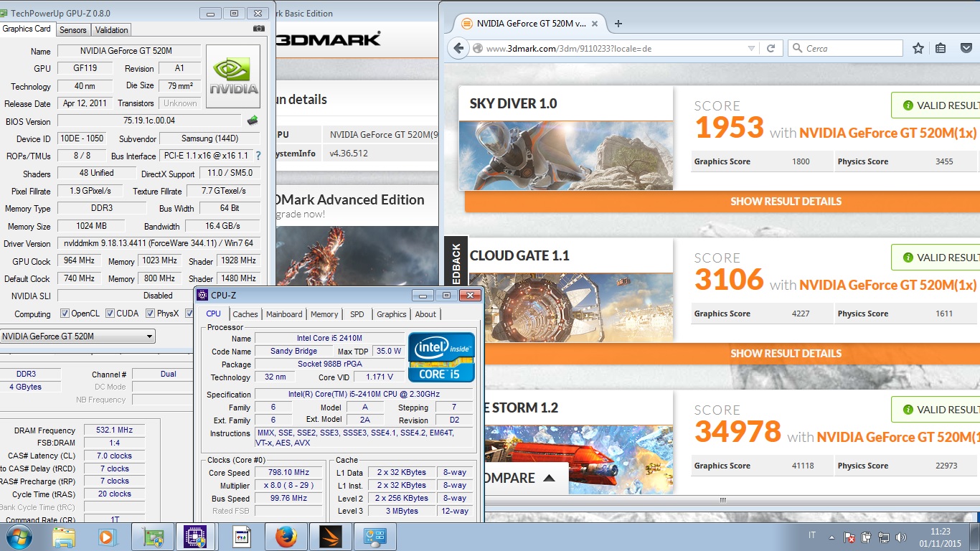Screen dimensions: 980x551
Task: Open the About tab in CPU-Z
Action: (425, 314)
